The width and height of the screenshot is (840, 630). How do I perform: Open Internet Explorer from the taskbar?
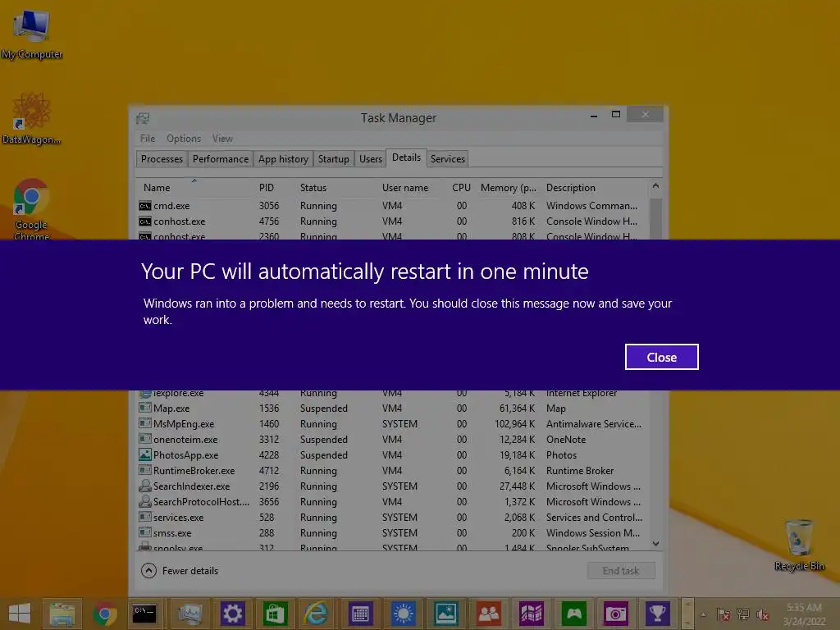pos(317,614)
